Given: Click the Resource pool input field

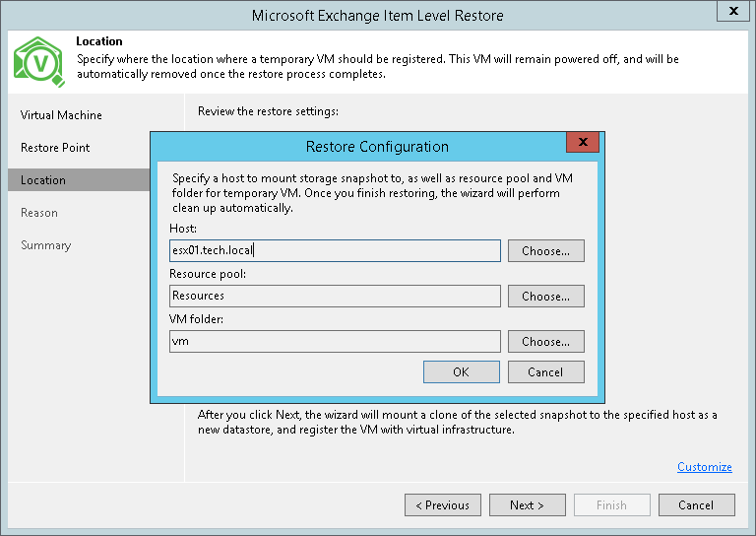Looking at the screenshot, I should [x=335, y=296].
